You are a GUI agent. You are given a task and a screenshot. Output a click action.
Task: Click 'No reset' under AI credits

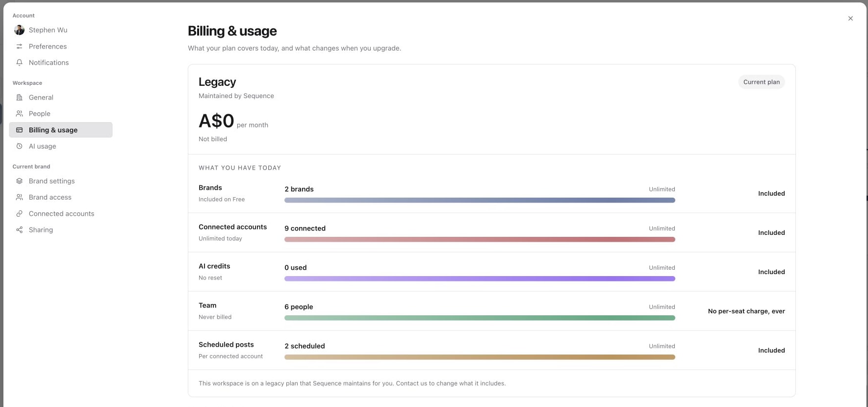click(210, 278)
